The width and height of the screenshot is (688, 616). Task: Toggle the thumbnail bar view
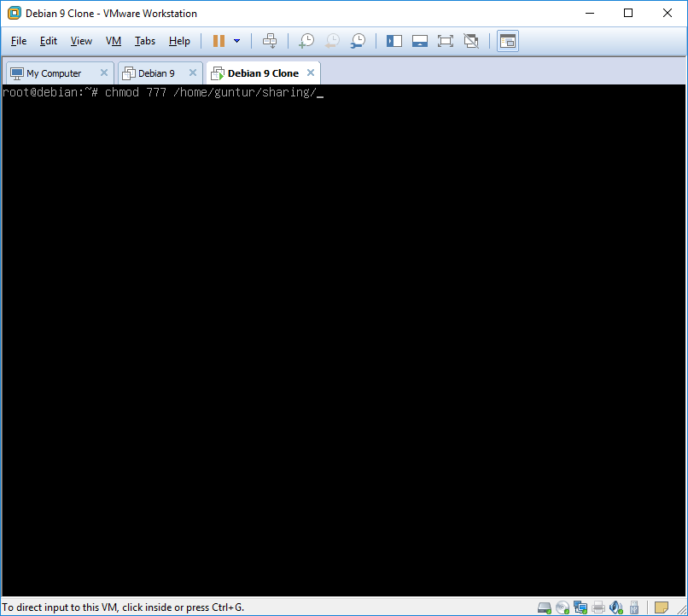click(x=420, y=41)
